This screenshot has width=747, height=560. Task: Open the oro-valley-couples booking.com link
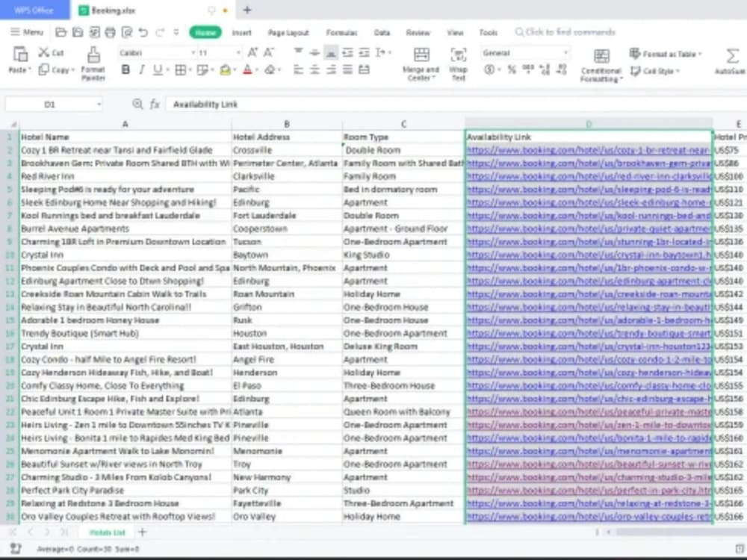589,516
